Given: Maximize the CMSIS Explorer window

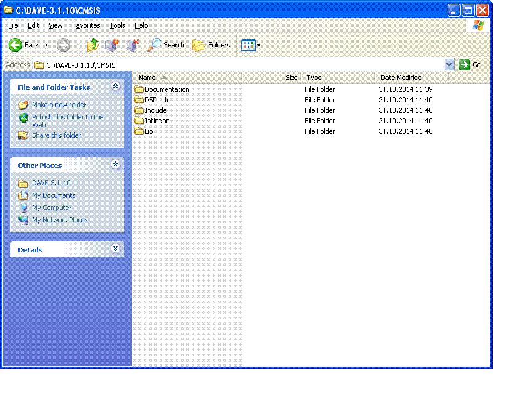Looking at the screenshot, I should (468, 10).
